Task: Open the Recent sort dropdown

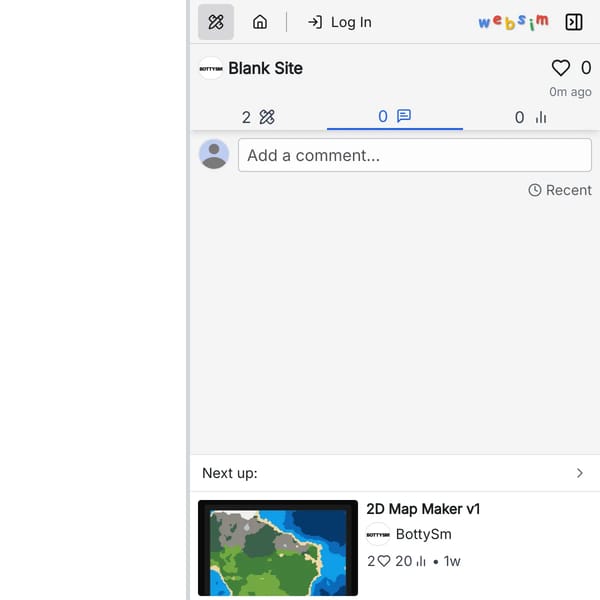Action: pos(560,190)
